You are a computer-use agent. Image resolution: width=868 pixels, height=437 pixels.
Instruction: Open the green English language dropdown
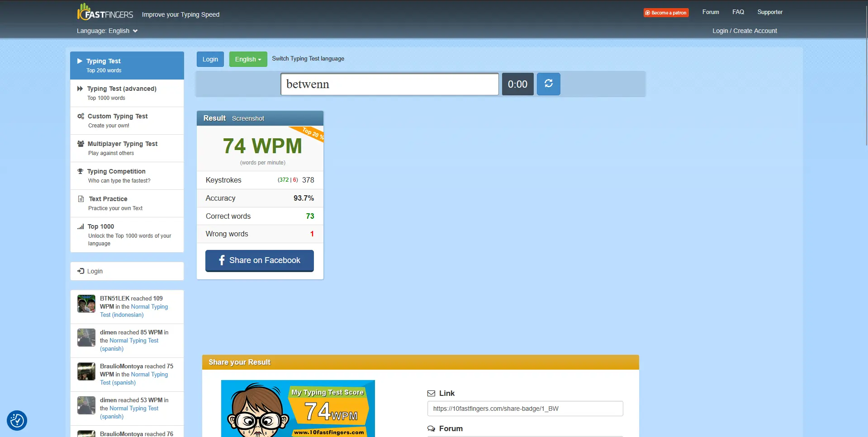coord(248,59)
